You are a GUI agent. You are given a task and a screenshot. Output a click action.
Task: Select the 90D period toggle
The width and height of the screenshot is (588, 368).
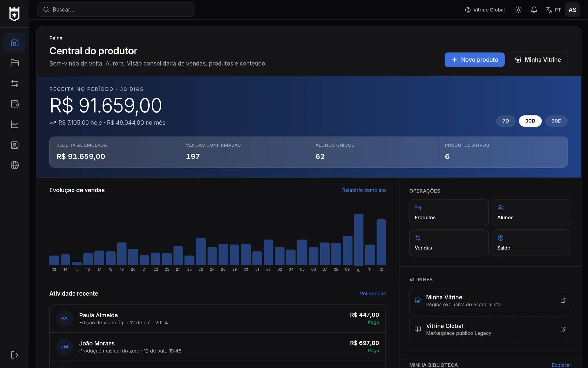(x=556, y=121)
